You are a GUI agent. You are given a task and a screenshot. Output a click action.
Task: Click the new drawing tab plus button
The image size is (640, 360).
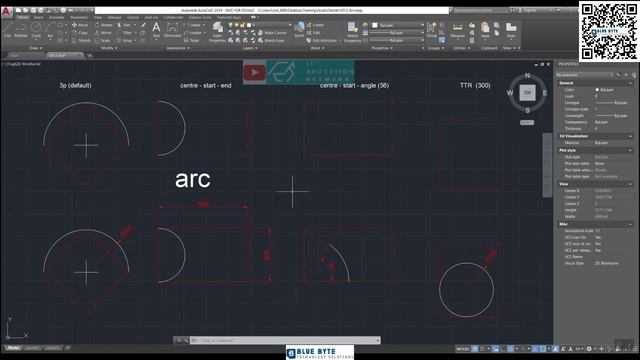[x=90, y=55]
